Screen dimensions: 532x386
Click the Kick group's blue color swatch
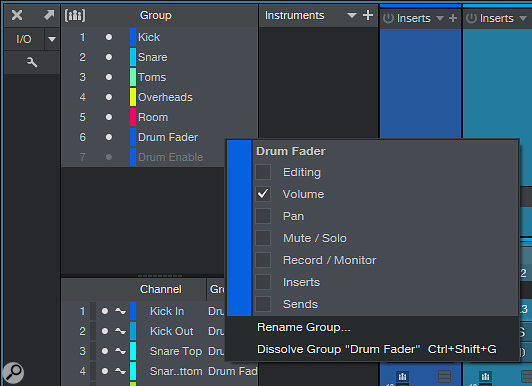(133, 37)
